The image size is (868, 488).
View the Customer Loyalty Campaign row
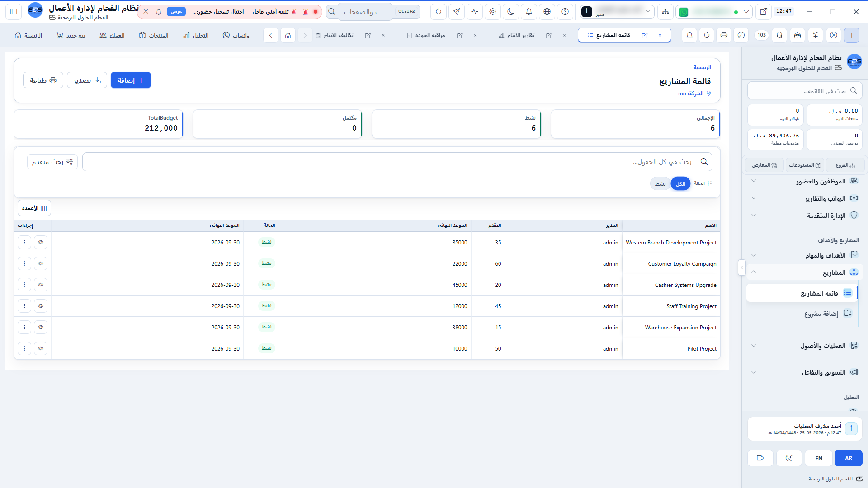tap(41, 264)
